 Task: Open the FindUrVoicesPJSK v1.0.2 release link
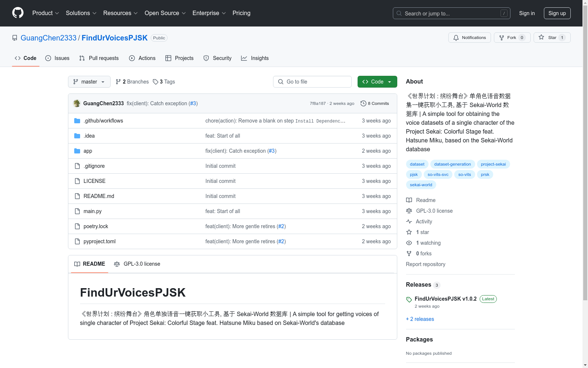pos(445,299)
